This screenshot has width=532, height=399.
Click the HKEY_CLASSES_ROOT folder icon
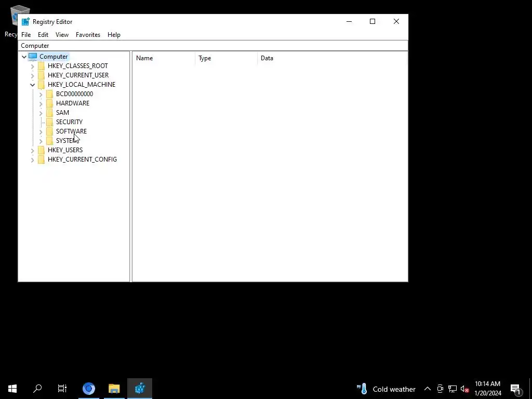(x=41, y=66)
